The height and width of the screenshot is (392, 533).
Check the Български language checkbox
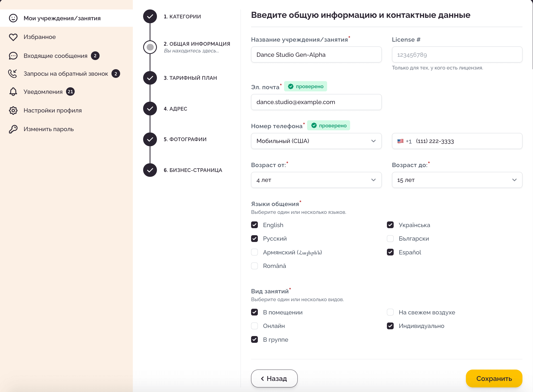(390, 238)
